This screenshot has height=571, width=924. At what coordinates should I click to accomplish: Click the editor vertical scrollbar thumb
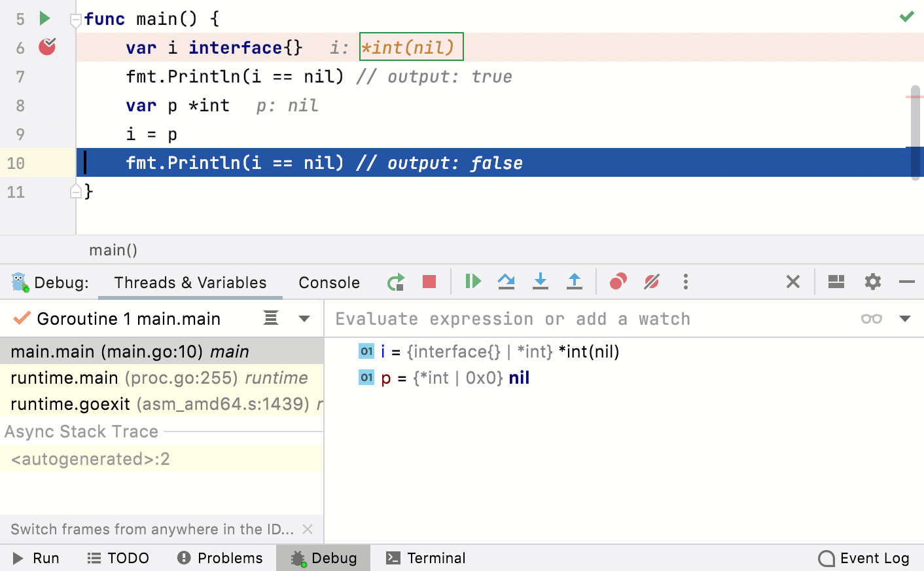(x=915, y=132)
